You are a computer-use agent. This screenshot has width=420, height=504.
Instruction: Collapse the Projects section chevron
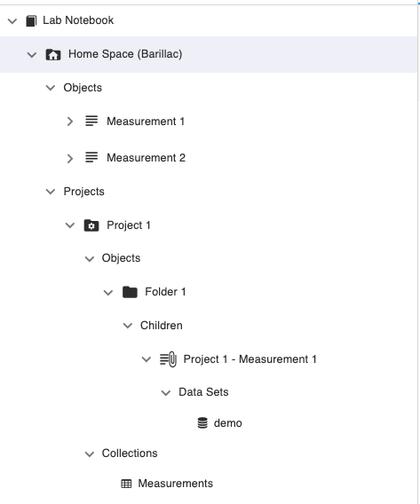[x=51, y=192]
